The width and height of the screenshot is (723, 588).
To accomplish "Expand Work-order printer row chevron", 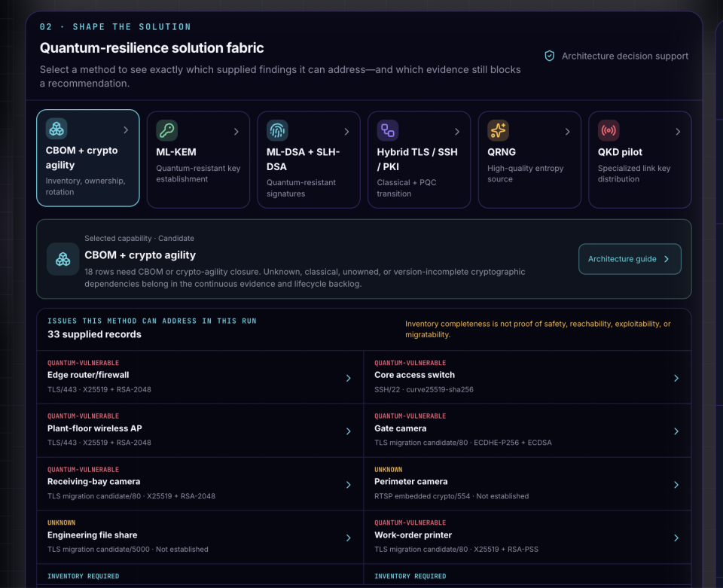I will click(x=676, y=538).
